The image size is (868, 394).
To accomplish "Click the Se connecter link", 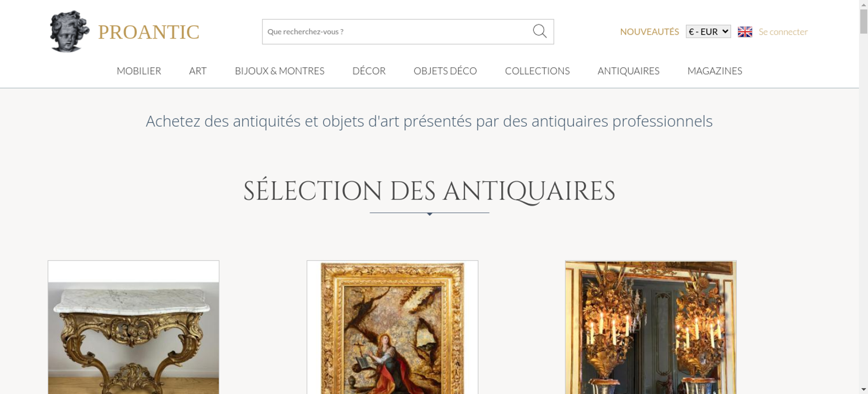I will (783, 32).
